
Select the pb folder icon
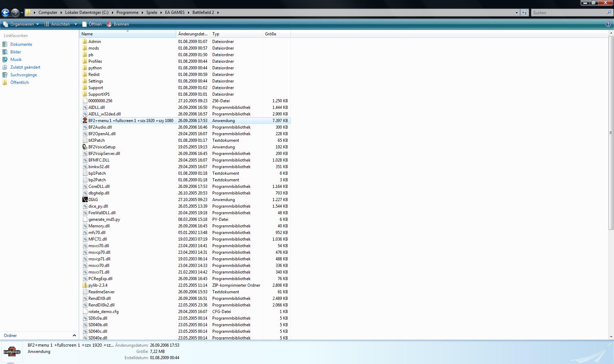click(x=85, y=55)
